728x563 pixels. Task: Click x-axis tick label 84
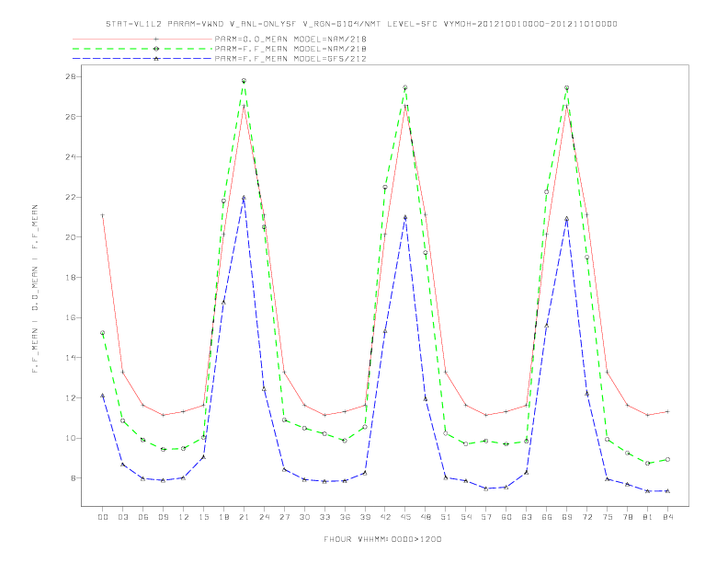click(x=668, y=517)
